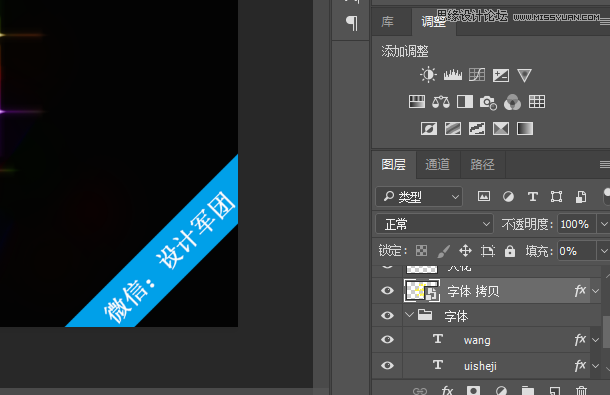Open the 类型 layer filter dropdown
This screenshot has height=395, width=610.
pos(419,197)
